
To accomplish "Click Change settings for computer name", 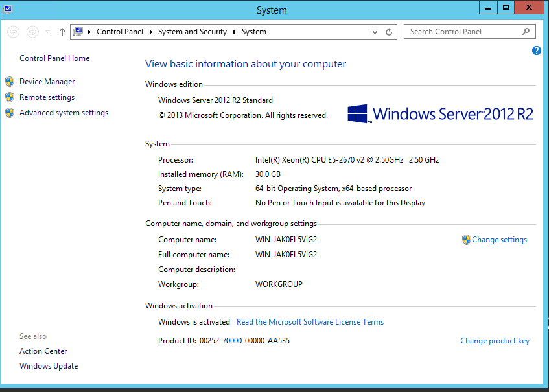I will [499, 240].
